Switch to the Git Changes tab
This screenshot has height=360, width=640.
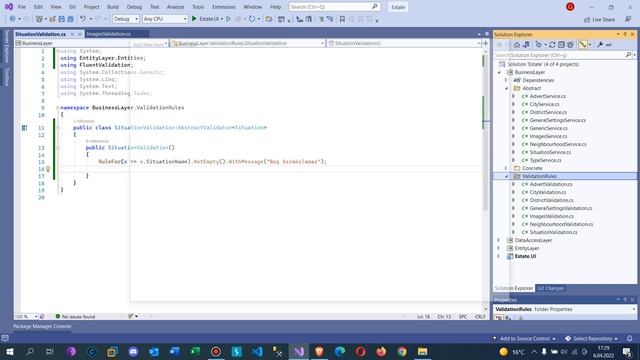(x=550, y=288)
